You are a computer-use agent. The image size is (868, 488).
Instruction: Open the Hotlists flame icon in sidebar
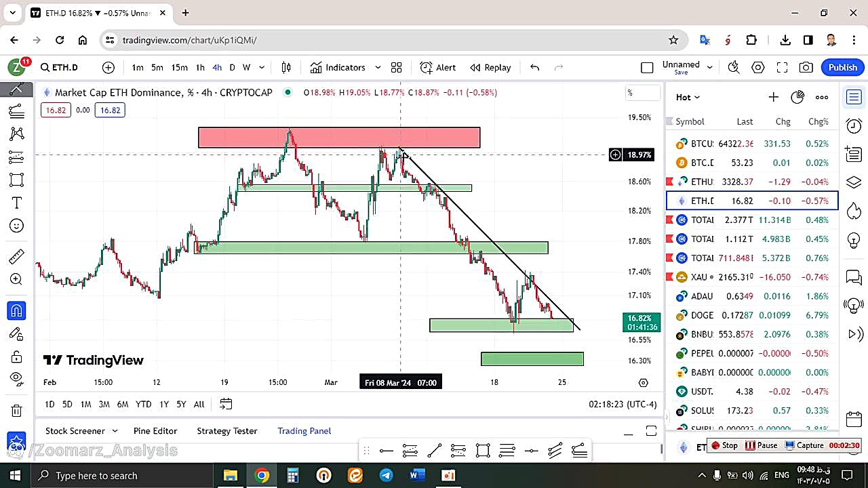click(x=854, y=211)
